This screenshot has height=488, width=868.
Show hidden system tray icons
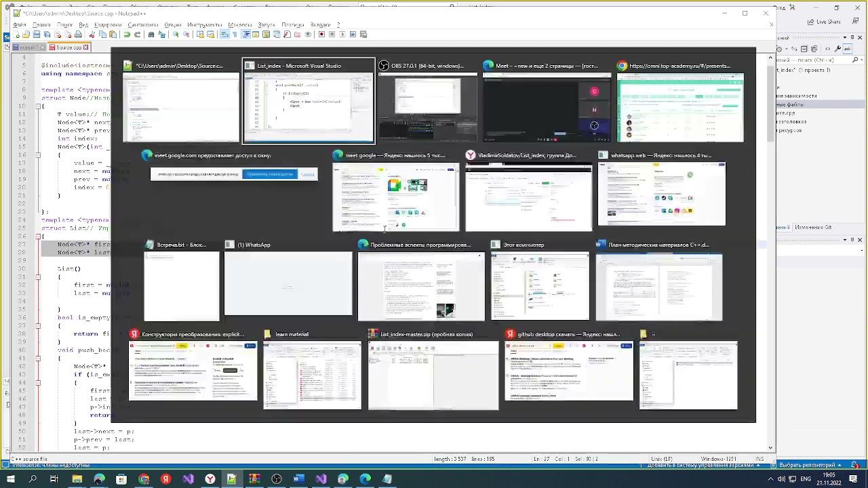click(771, 479)
